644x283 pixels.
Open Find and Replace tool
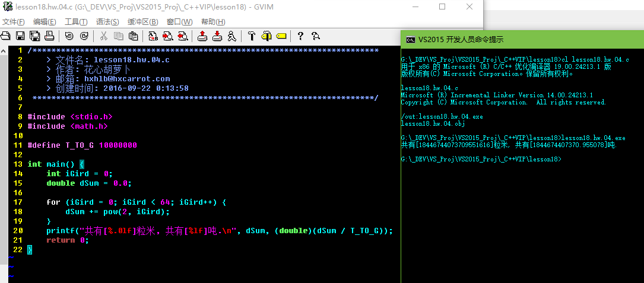[x=153, y=36]
